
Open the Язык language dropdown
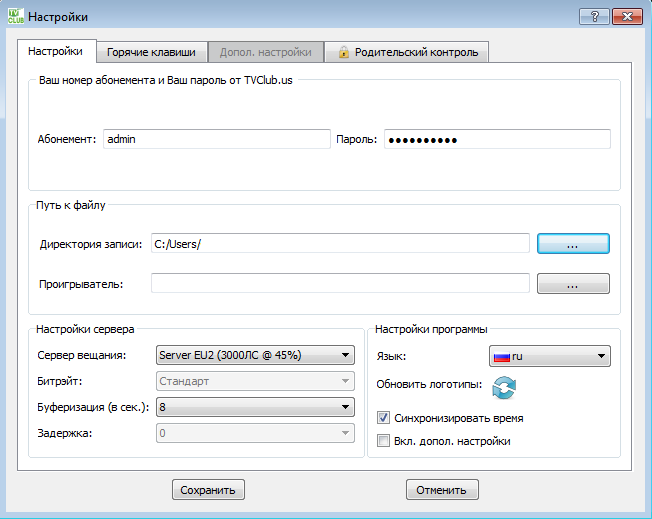(550, 356)
